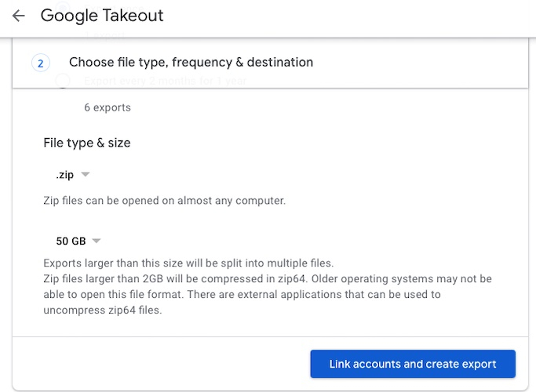
Task: Click the 'File type & size' heading
Action: 87,143
